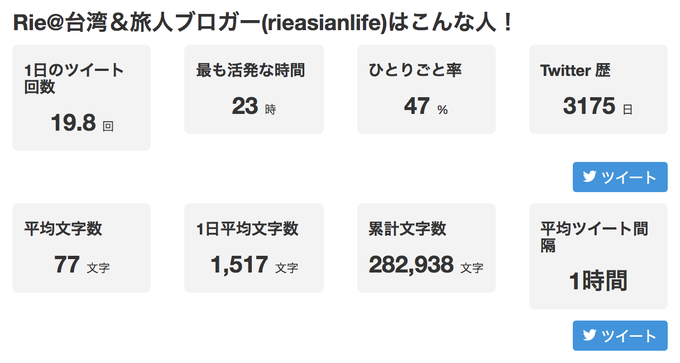Click the 1時間 average tweet interval value
The width and height of the screenshot is (680, 363).
598,281
